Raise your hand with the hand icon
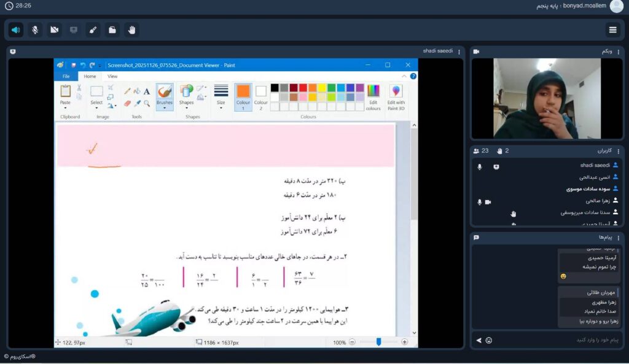This screenshot has width=629, height=364. click(x=131, y=29)
